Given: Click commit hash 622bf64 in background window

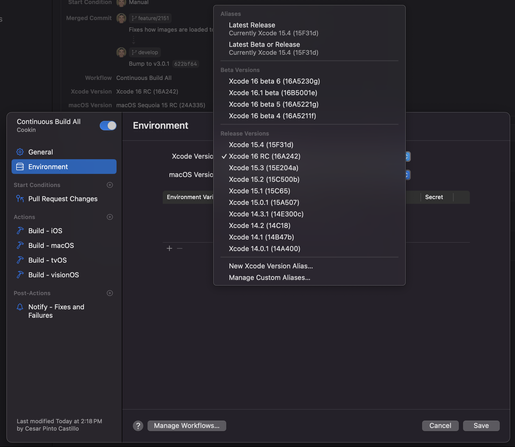Looking at the screenshot, I should coord(186,64).
